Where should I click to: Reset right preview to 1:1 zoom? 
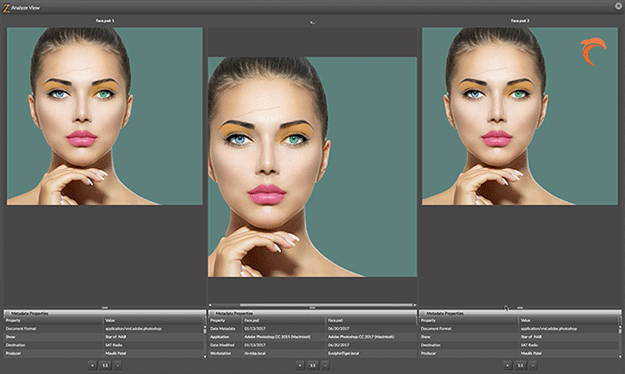coord(520,365)
